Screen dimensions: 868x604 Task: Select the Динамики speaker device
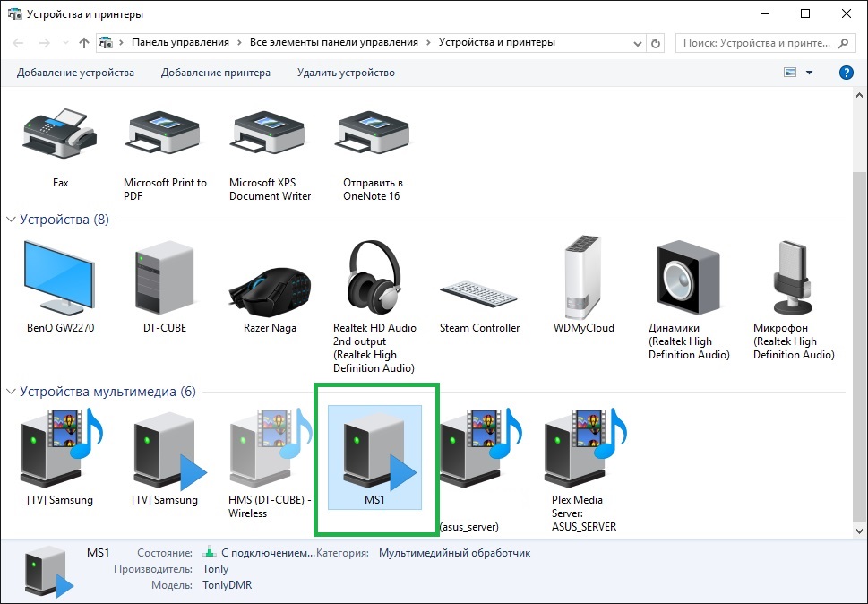689,279
